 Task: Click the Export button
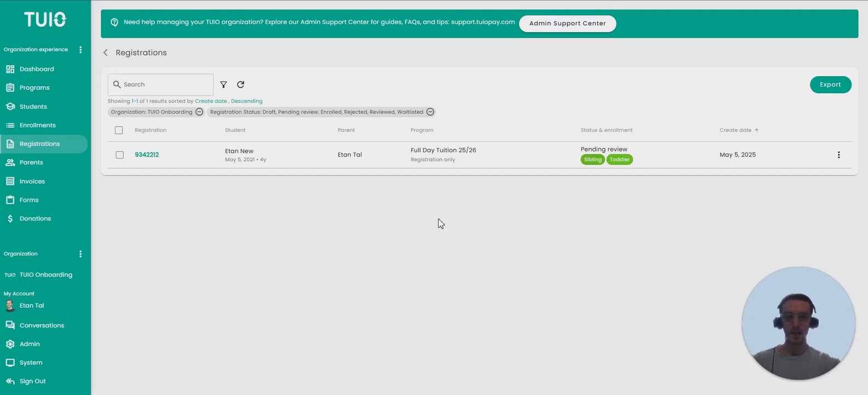(830, 84)
